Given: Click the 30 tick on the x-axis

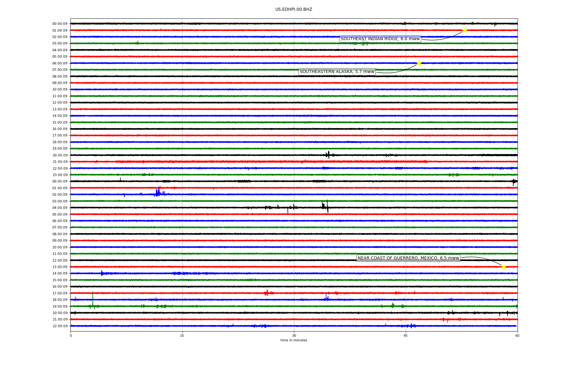Looking at the screenshot, I should (294, 335).
